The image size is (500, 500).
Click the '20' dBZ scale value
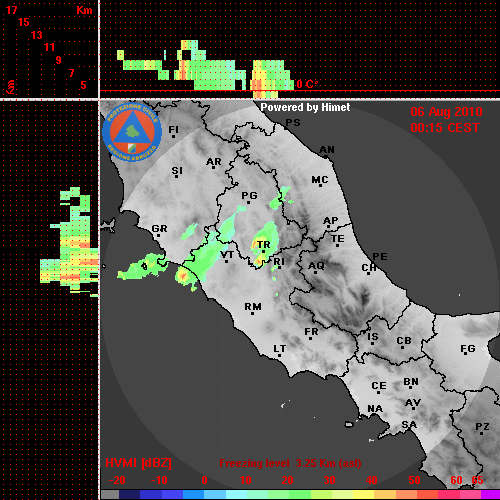287,480
